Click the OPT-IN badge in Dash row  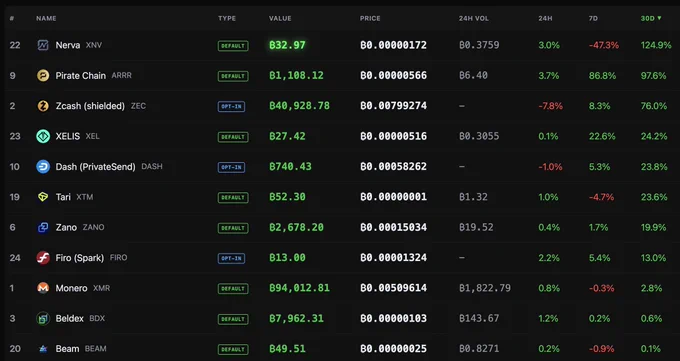(231, 167)
